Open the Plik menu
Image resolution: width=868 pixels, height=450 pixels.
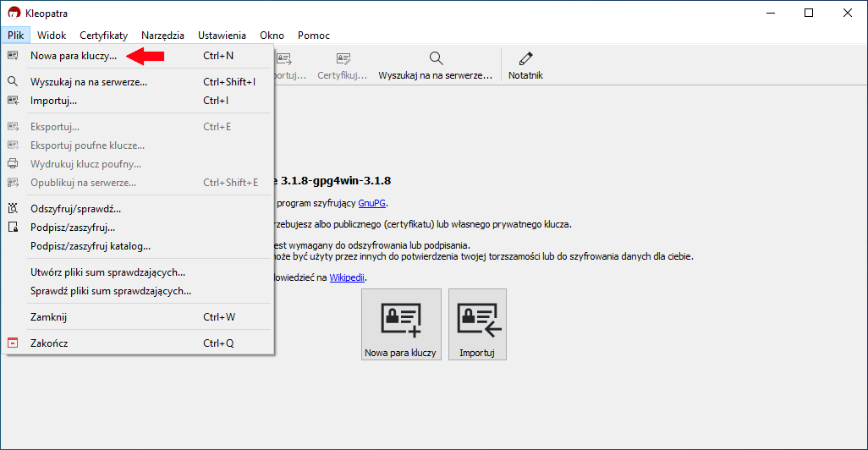click(15, 36)
